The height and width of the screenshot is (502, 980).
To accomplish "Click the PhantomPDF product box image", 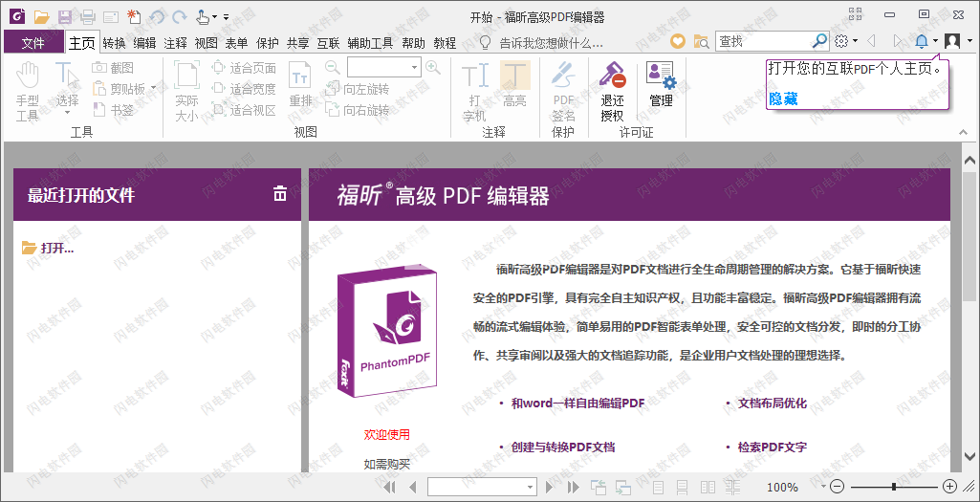I will click(387, 331).
